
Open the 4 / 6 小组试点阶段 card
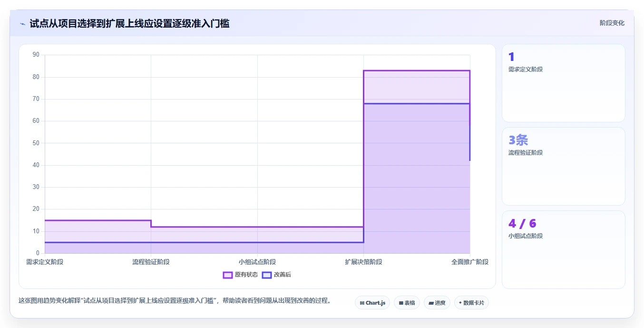(564, 249)
